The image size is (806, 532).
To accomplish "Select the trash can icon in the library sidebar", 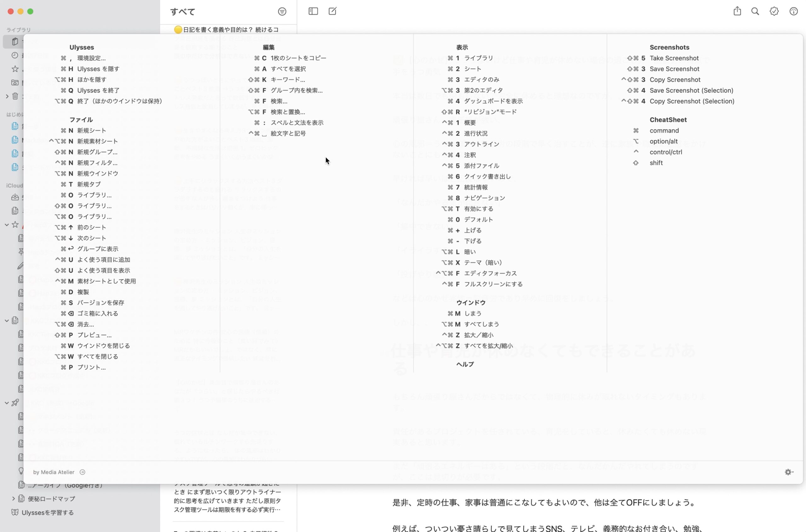I will (x=15, y=96).
